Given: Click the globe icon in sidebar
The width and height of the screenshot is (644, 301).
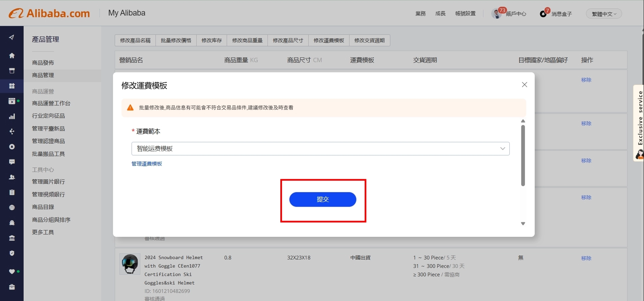Looking at the screenshot, I should pos(12,207).
